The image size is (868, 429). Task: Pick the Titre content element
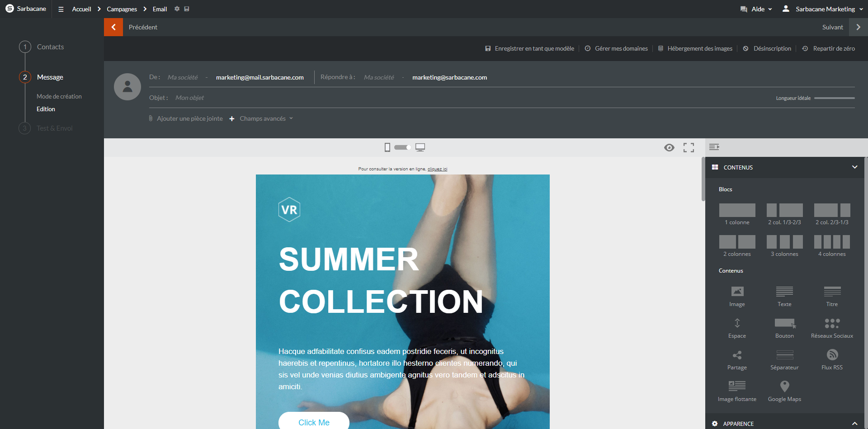pos(832,296)
